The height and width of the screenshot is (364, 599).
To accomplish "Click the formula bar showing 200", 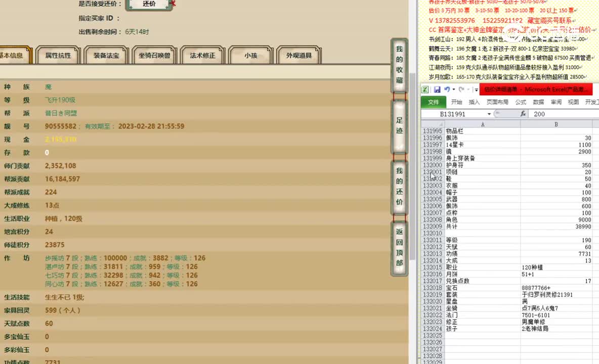I will [564, 114].
